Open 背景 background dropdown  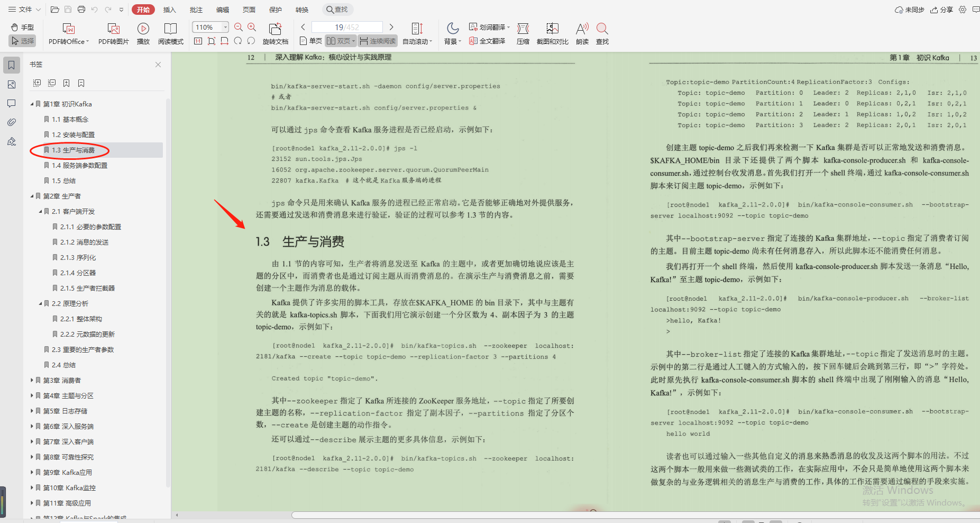pyautogui.click(x=453, y=34)
